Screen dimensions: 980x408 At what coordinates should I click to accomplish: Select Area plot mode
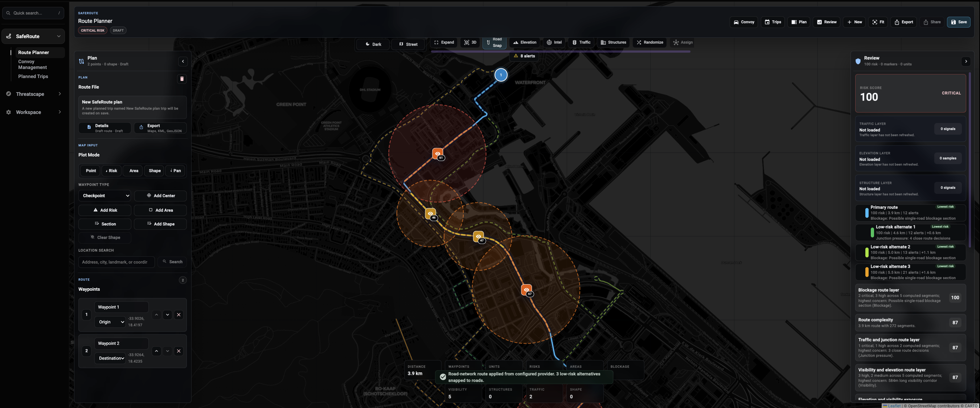(x=134, y=171)
